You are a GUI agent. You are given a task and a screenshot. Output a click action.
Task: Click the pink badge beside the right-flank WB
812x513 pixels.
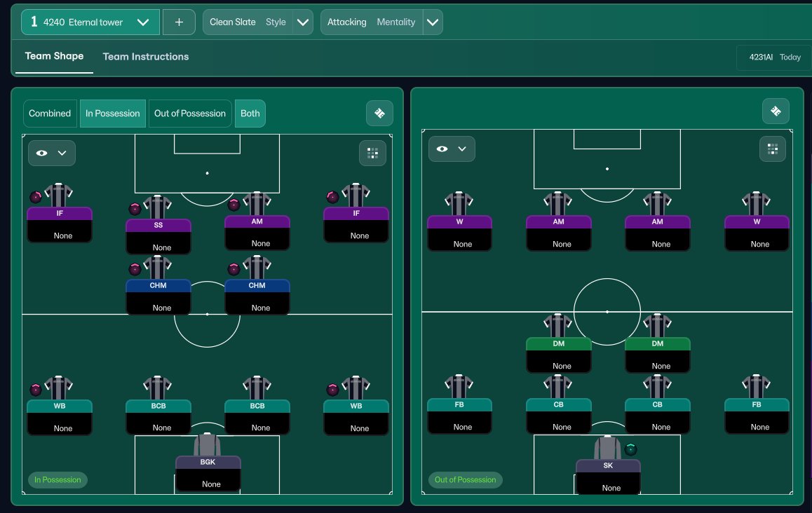click(x=332, y=389)
